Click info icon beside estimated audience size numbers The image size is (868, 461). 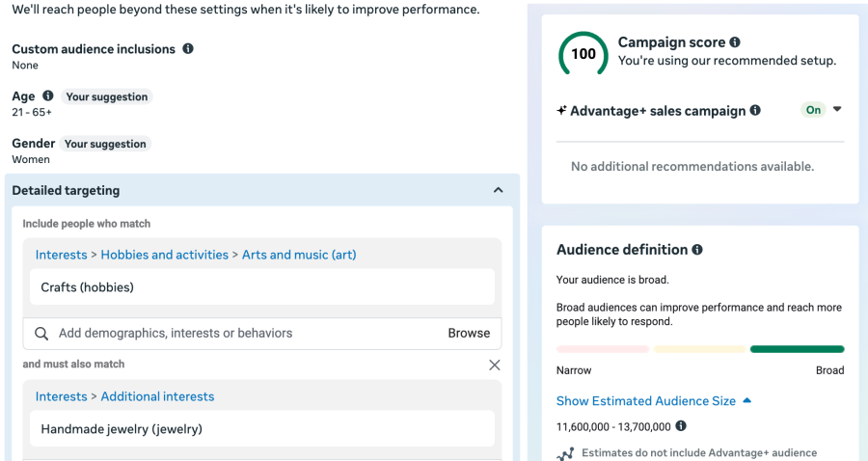pos(681,426)
